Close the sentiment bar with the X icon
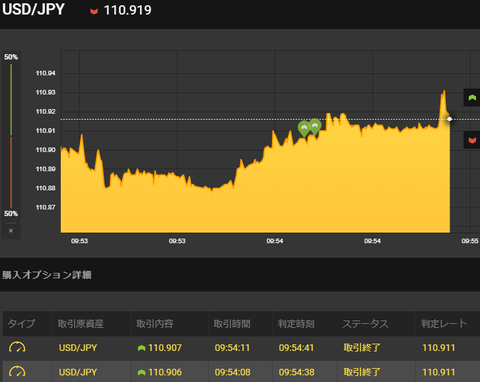480x382 pixels. [11, 231]
